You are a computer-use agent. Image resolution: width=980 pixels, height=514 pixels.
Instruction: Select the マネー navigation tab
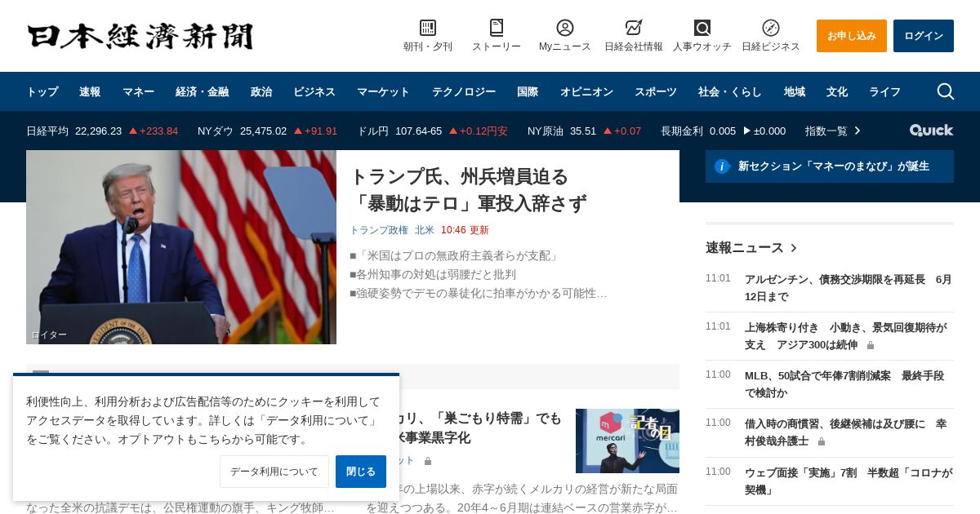click(139, 91)
